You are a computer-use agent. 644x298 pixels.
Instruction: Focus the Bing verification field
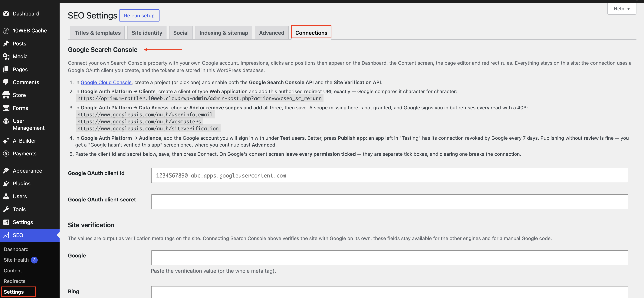[389, 292]
